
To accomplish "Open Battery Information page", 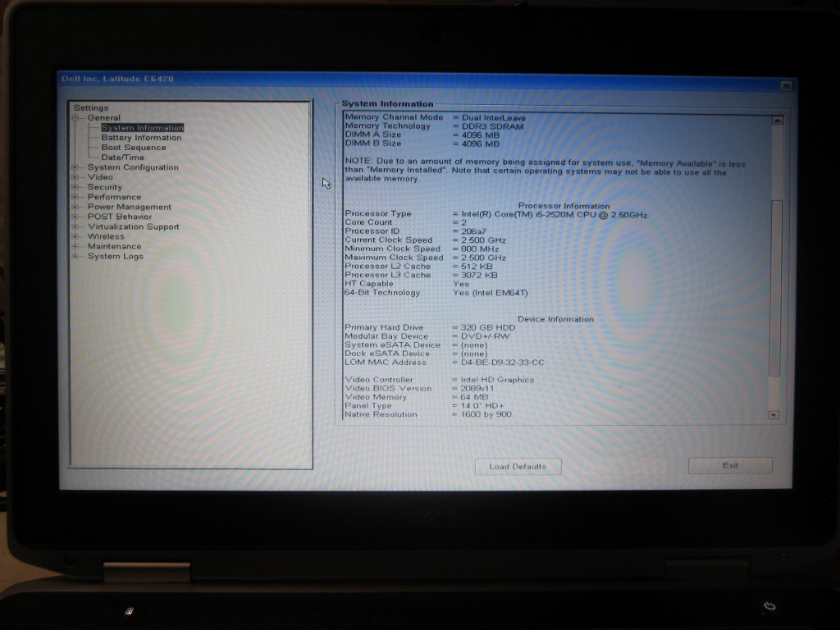I will point(141,138).
